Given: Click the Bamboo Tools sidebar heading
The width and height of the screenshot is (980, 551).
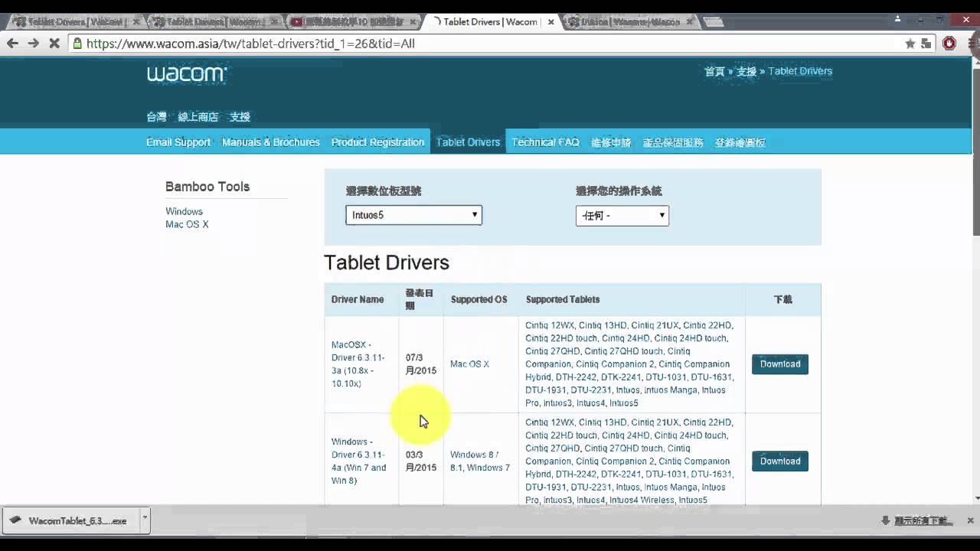Looking at the screenshot, I should [x=207, y=187].
